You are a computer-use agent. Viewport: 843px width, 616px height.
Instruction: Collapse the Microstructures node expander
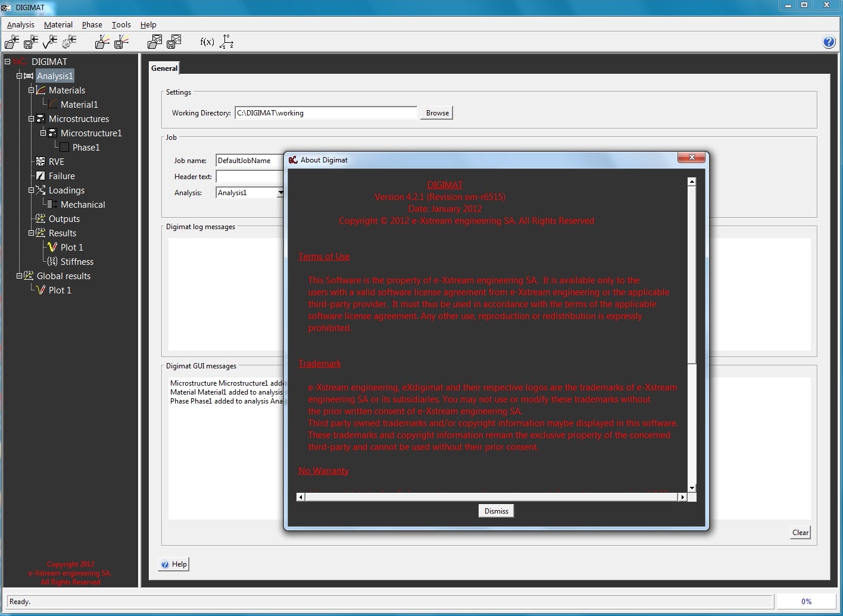pyautogui.click(x=31, y=118)
